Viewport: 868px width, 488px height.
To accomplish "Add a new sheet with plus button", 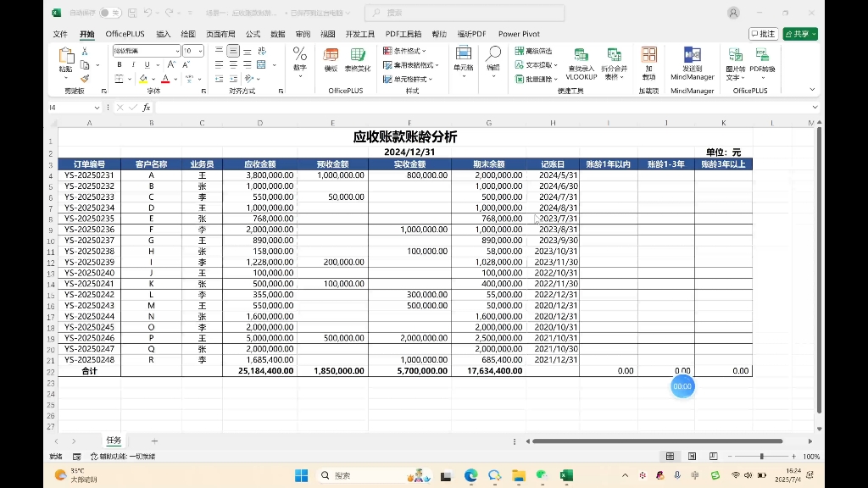I will (154, 441).
